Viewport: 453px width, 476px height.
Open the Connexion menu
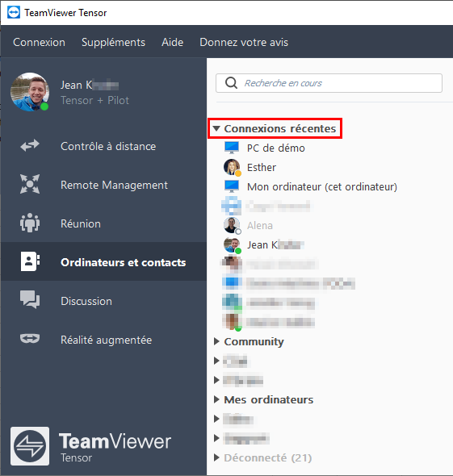click(39, 42)
